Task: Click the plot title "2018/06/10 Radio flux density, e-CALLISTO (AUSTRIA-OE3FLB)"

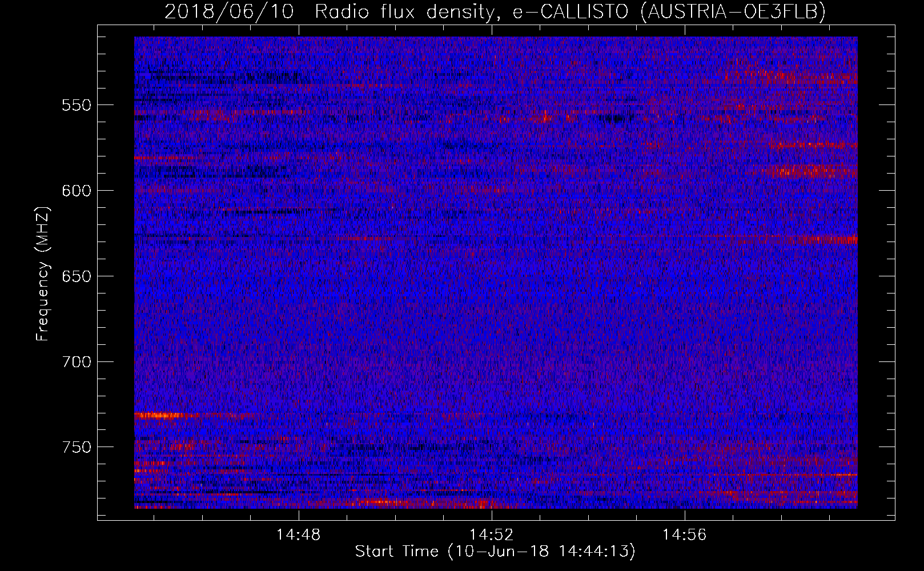Action: pos(495,11)
